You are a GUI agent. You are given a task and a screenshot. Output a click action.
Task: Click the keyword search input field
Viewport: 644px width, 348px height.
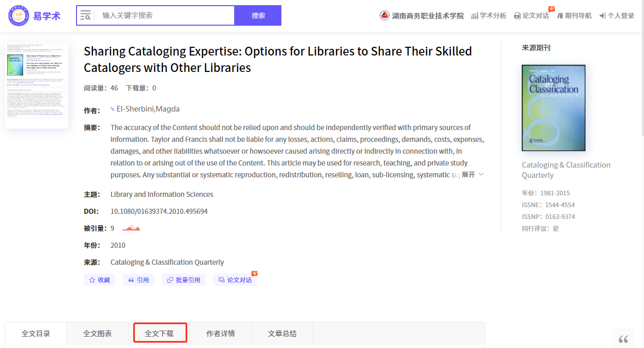(164, 15)
